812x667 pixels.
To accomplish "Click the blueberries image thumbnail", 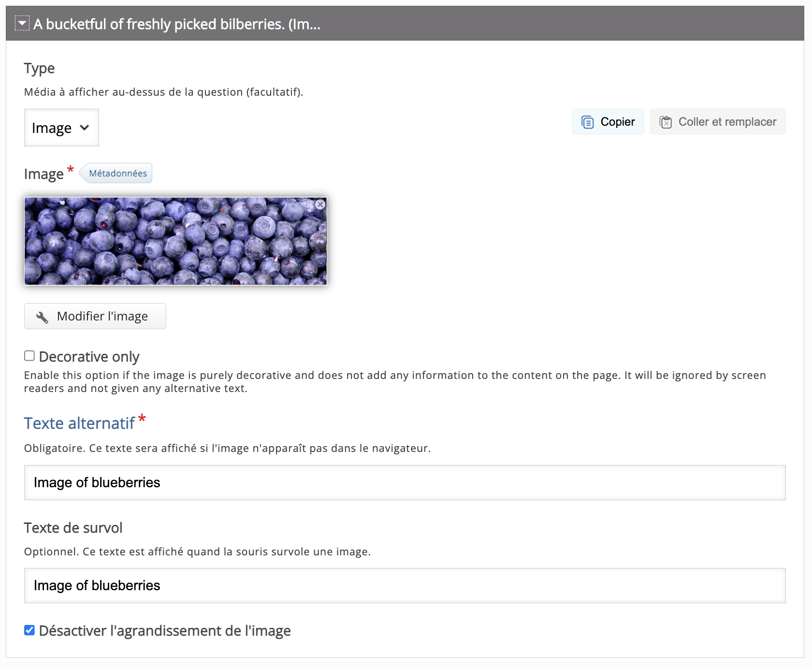I will coord(175,241).
